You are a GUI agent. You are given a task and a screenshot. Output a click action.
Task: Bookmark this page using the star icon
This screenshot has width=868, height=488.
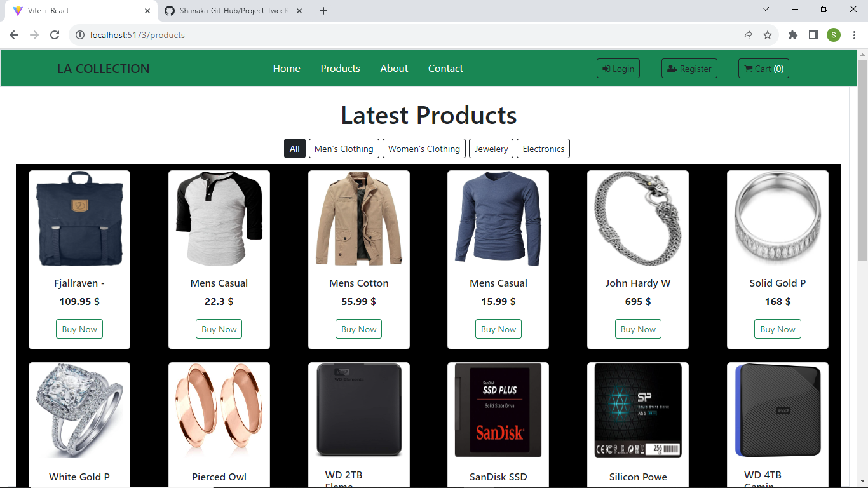[768, 35]
